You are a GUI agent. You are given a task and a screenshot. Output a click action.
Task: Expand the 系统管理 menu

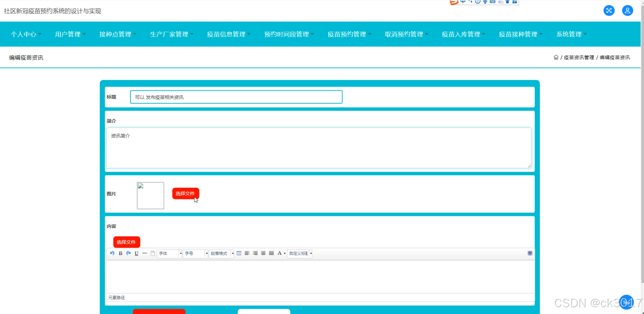(x=571, y=34)
